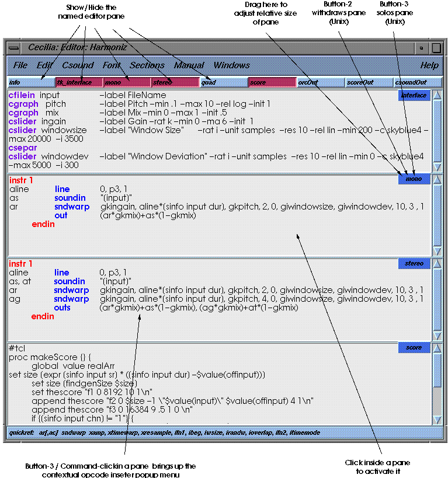Open the Sections dropdown menu
The height and width of the screenshot is (478, 448).
tap(147, 65)
